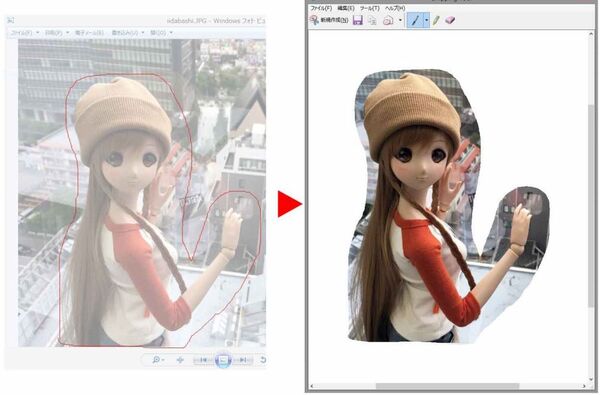Open the send snip dropdown arrow
Screen dimensions: 600x395
[x=400, y=20]
